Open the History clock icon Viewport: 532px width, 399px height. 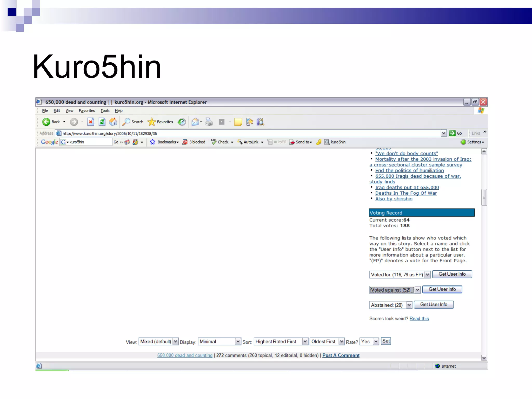[x=182, y=122]
